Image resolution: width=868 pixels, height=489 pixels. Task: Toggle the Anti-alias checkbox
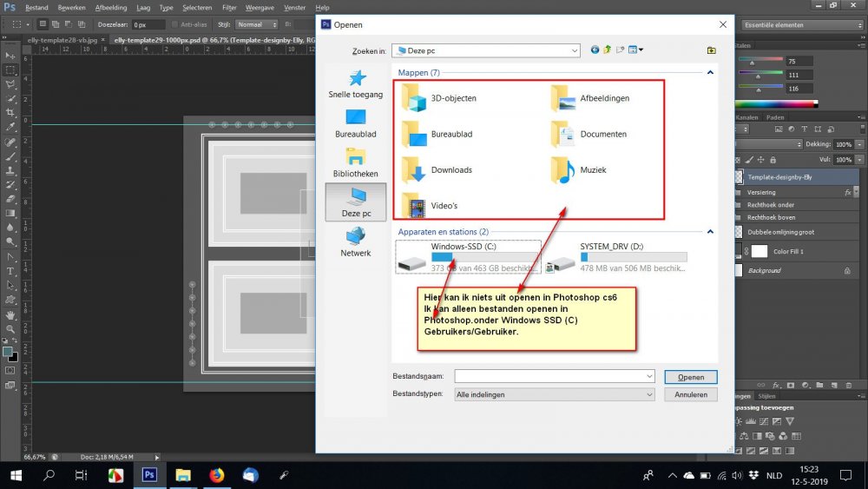[176, 24]
